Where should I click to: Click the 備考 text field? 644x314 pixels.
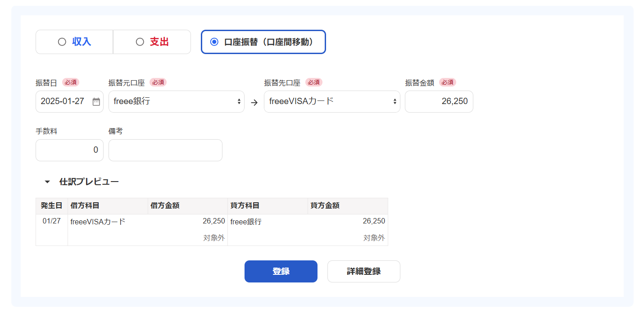165,150
